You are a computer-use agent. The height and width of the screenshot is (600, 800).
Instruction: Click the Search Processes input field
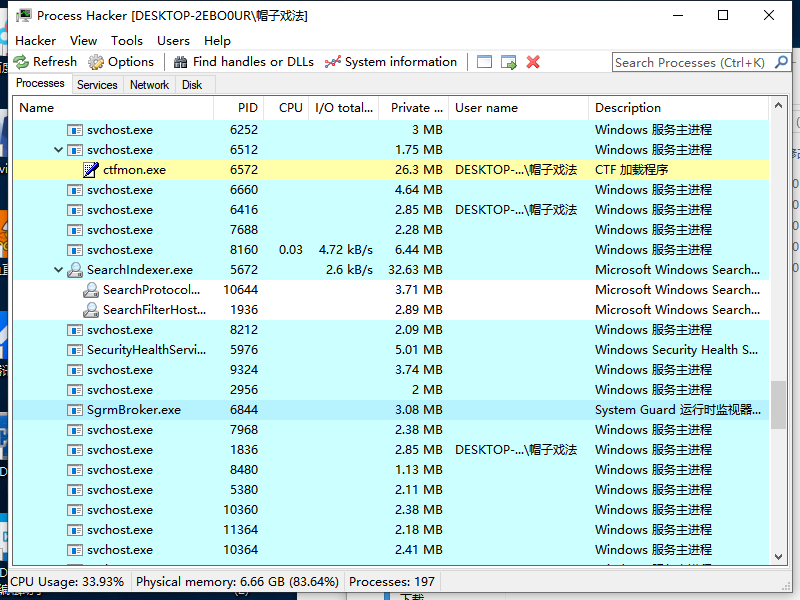point(690,62)
